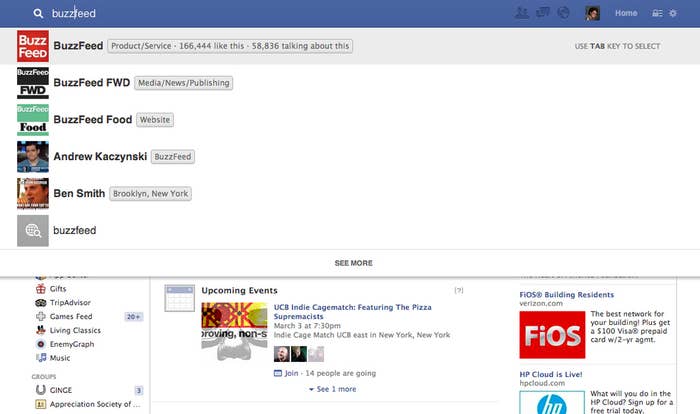Click the BuzzFeed Food logo thumbnail

(x=33, y=120)
